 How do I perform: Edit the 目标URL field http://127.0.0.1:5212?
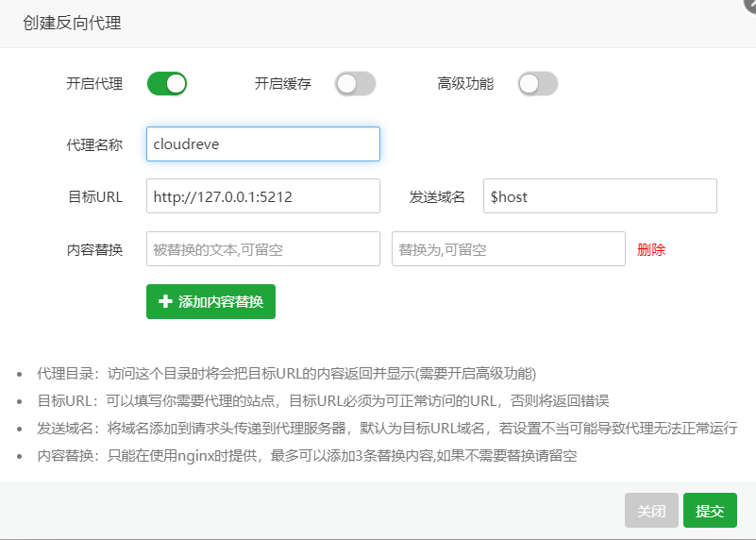(263, 196)
